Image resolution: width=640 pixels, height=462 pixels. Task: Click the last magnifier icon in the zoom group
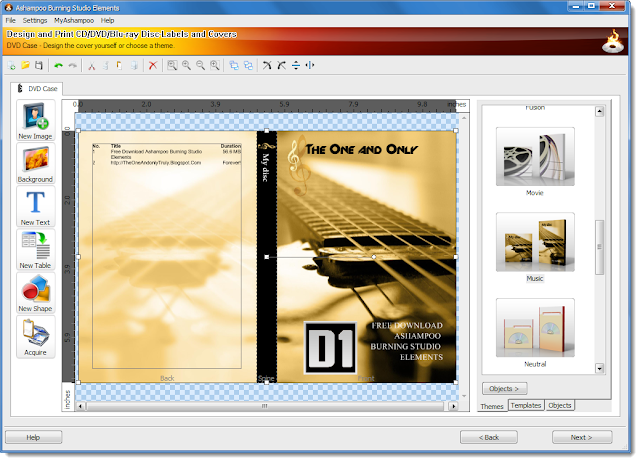point(215,65)
